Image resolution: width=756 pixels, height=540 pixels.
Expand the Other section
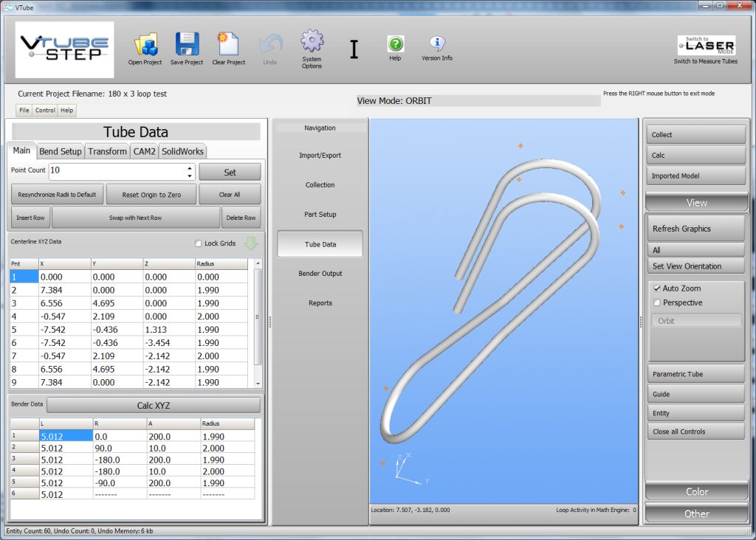[x=696, y=513]
